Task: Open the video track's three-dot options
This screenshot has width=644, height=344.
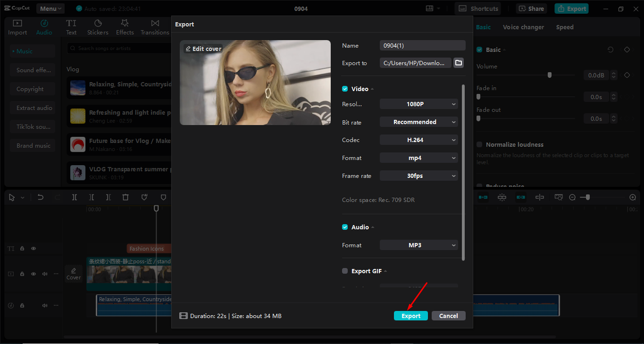Action: [56, 274]
